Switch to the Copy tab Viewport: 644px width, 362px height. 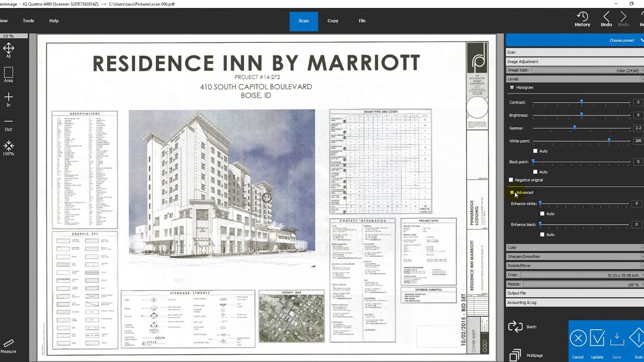[333, 21]
